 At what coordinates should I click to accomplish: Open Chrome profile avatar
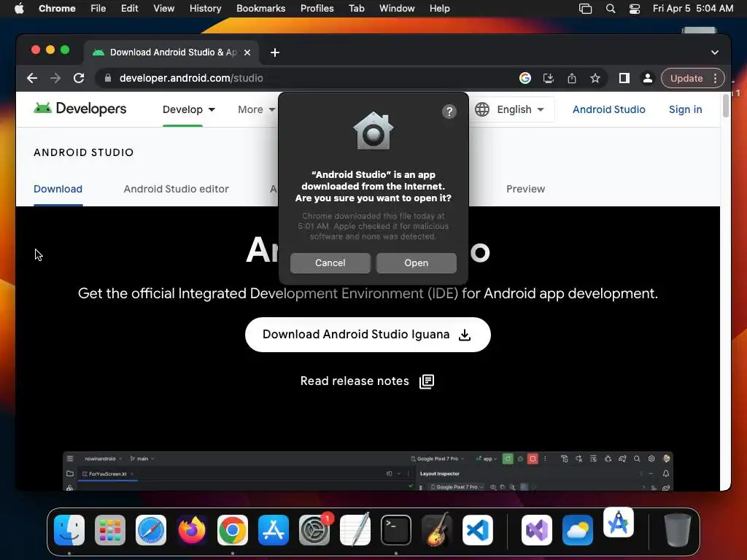click(648, 78)
